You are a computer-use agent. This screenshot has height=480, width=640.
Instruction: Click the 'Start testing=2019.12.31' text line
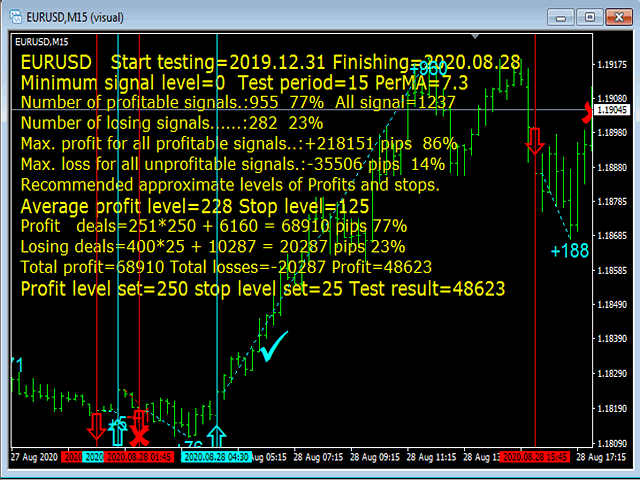271,62
